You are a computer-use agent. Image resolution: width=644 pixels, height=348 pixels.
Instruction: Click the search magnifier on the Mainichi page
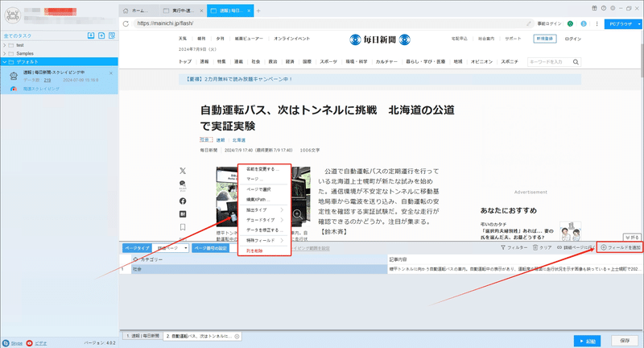coord(576,62)
